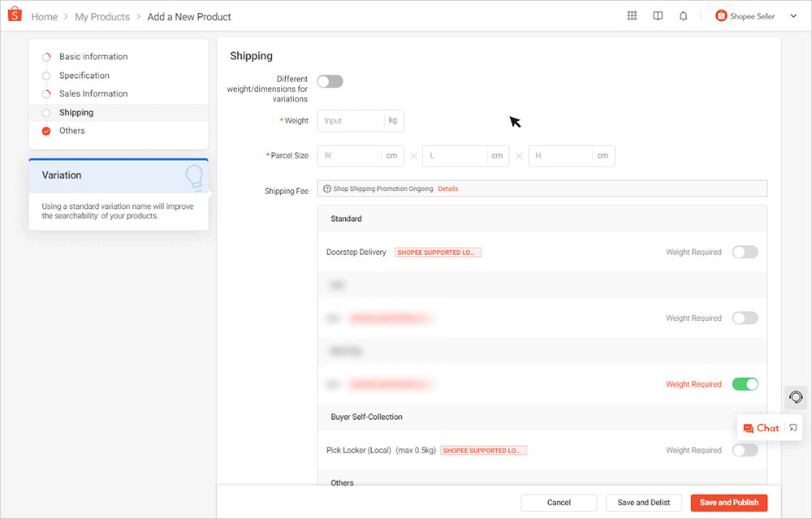The height and width of the screenshot is (519, 812).
Task: Click the Save and Delist button
Action: [x=643, y=502]
